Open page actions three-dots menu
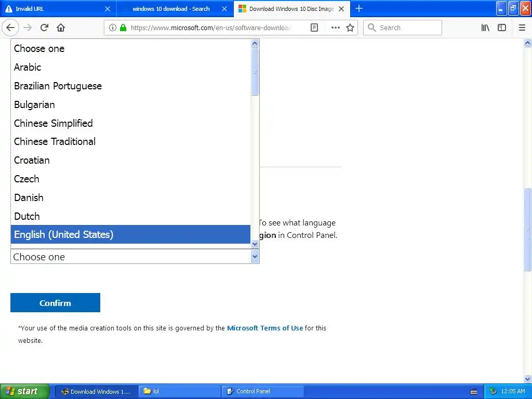The image size is (532, 399). (x=336, y=28)
